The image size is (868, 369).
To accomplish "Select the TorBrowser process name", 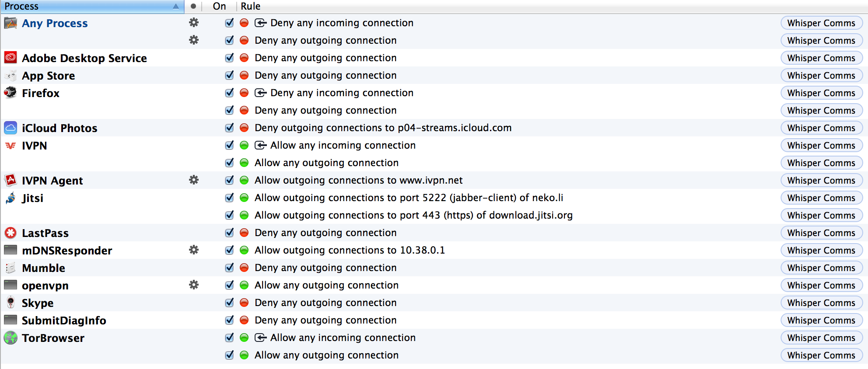I will 53,338.
